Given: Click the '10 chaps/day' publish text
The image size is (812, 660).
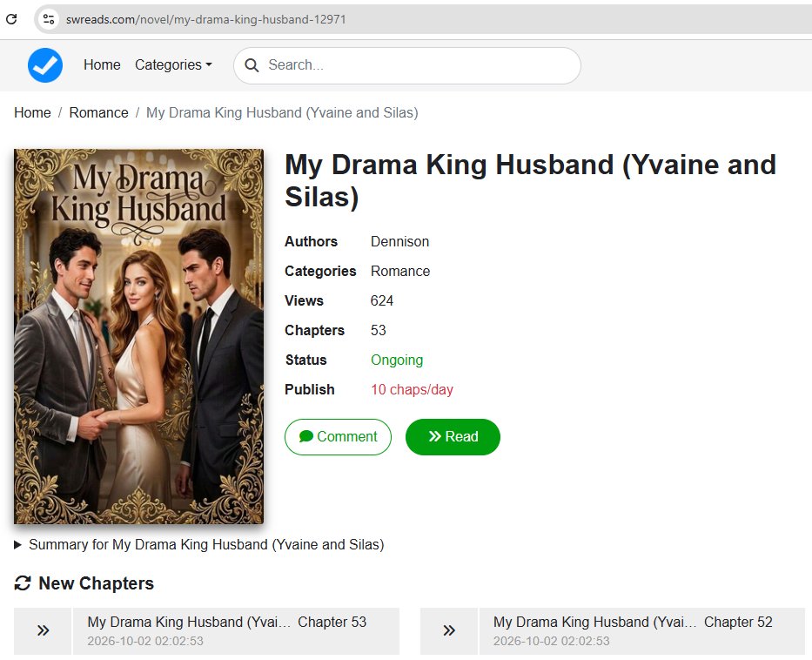Looking at the screenshot, I should pyautogui.click(x=412, y=389).
